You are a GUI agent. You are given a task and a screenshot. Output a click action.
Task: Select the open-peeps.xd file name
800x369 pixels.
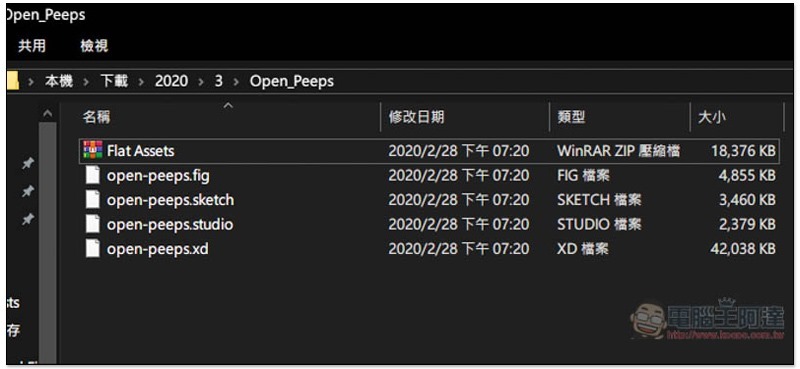[x=157, y=249]
